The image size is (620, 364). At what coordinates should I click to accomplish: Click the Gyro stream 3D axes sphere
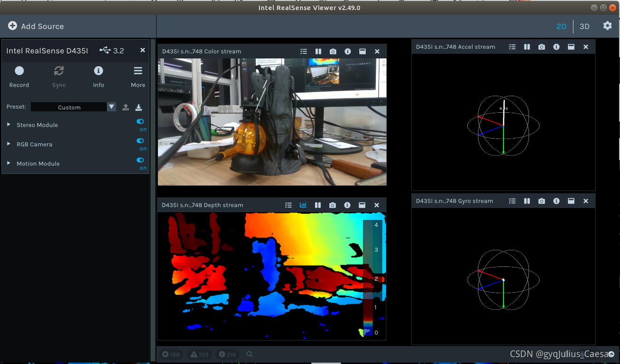point(503,279)
